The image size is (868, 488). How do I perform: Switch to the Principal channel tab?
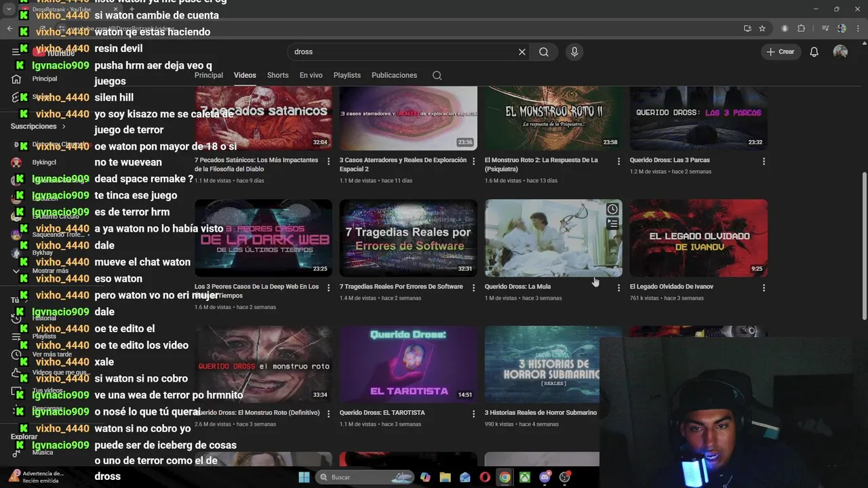pyautogui.click(x=209, y=75)
